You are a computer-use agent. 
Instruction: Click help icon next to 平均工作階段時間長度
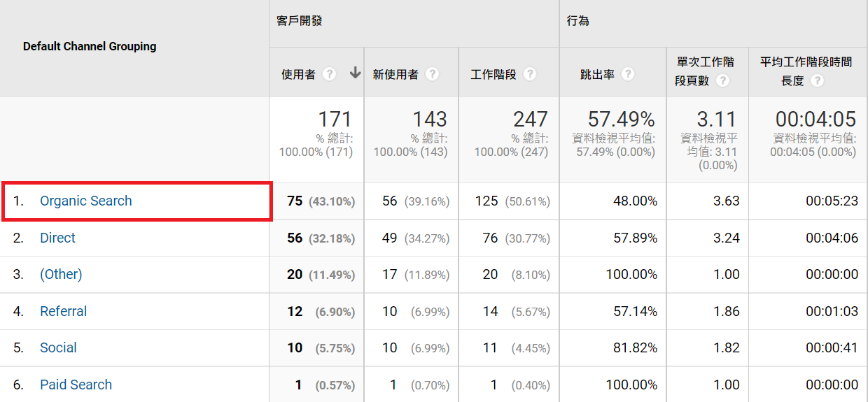click(x=816, y=80)
